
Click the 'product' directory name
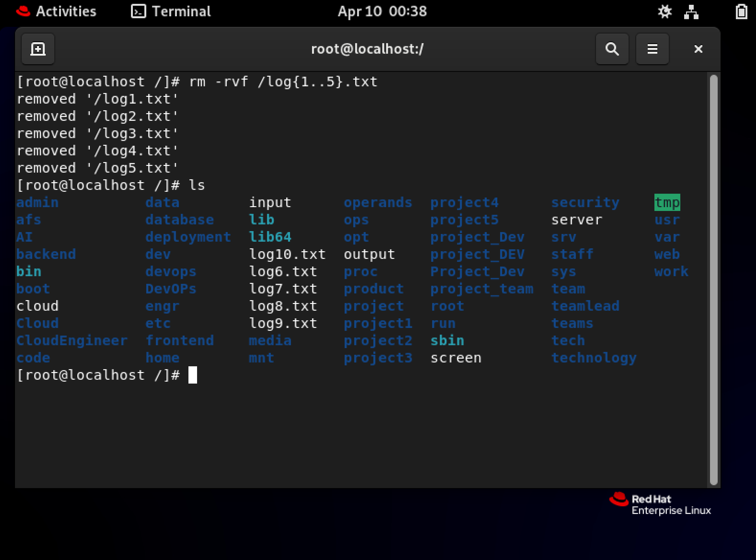pos(374,289)
